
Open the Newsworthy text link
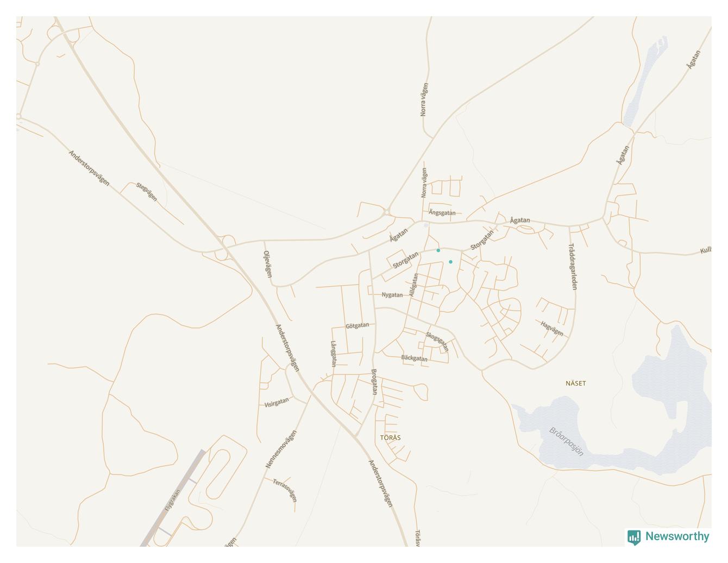point(677,536)
